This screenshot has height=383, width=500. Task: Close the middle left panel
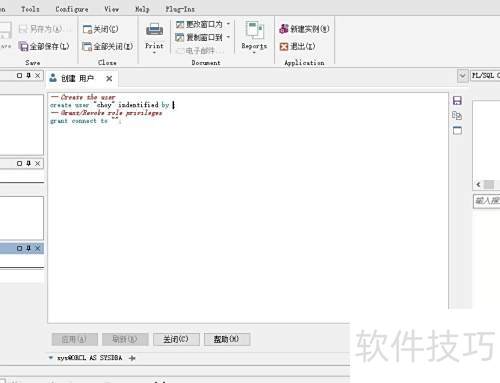pos(38,163)
